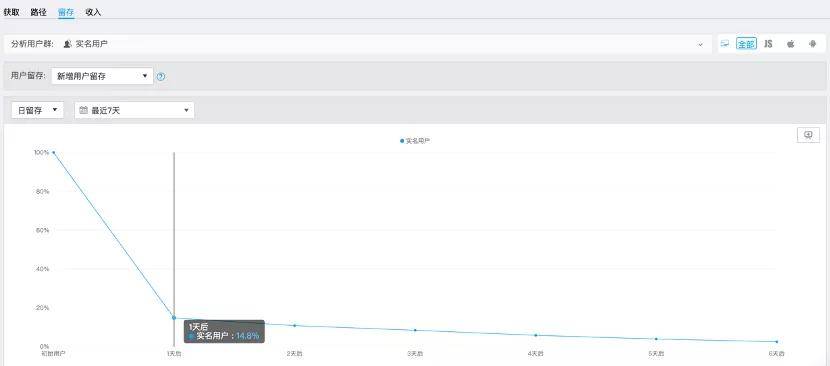Click the calendar icon in 最近7天 selector

click(83, 110)
